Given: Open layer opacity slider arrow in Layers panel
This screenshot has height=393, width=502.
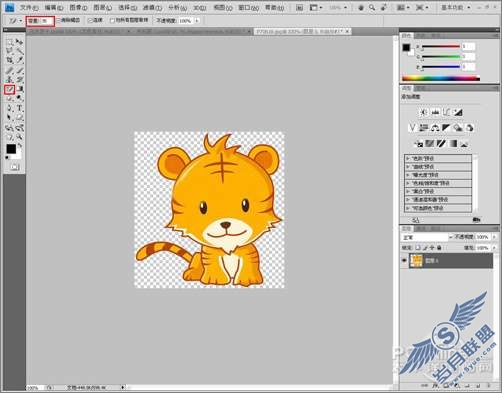Looking at the screenshot, I should coord(494,237).
